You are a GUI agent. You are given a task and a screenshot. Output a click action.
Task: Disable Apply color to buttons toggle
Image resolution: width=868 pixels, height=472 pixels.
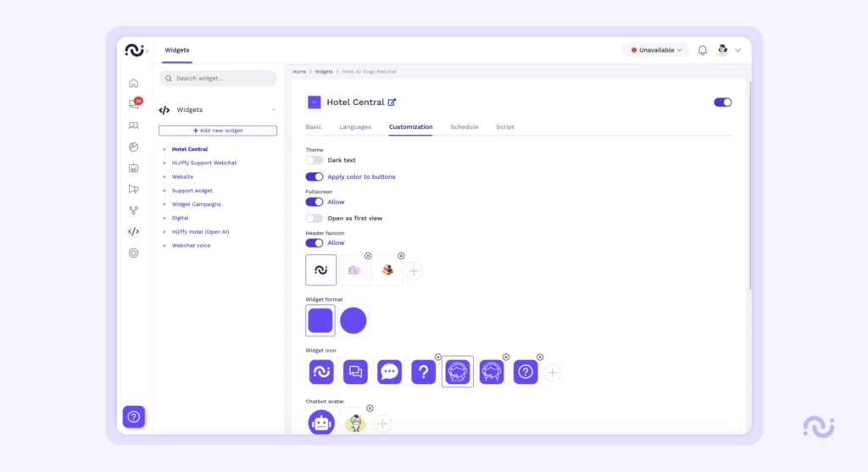(314, 177)
